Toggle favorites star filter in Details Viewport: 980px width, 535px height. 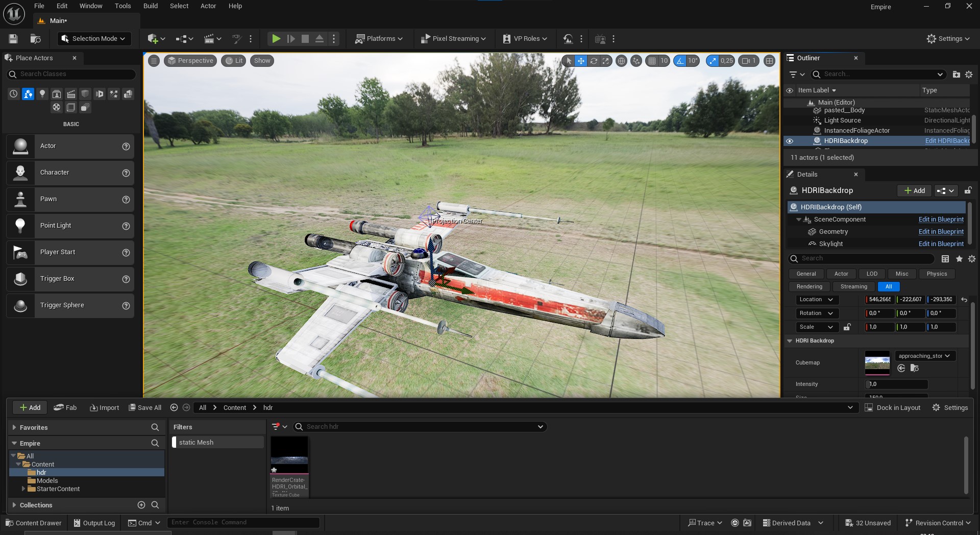coord(959,259)
